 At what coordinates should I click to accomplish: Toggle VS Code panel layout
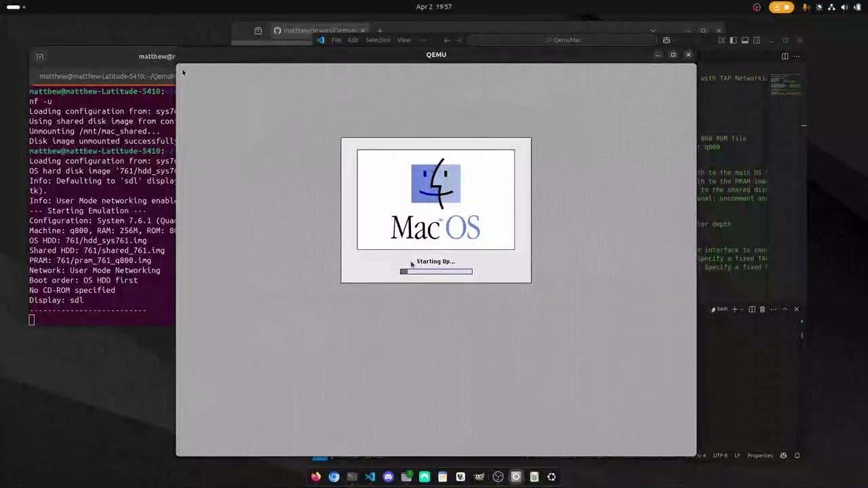[745, 40]
